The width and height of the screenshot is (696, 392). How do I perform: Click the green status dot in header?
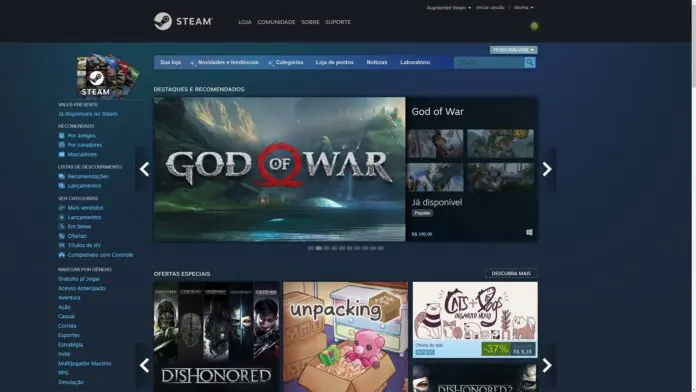[x=534, y=26]
